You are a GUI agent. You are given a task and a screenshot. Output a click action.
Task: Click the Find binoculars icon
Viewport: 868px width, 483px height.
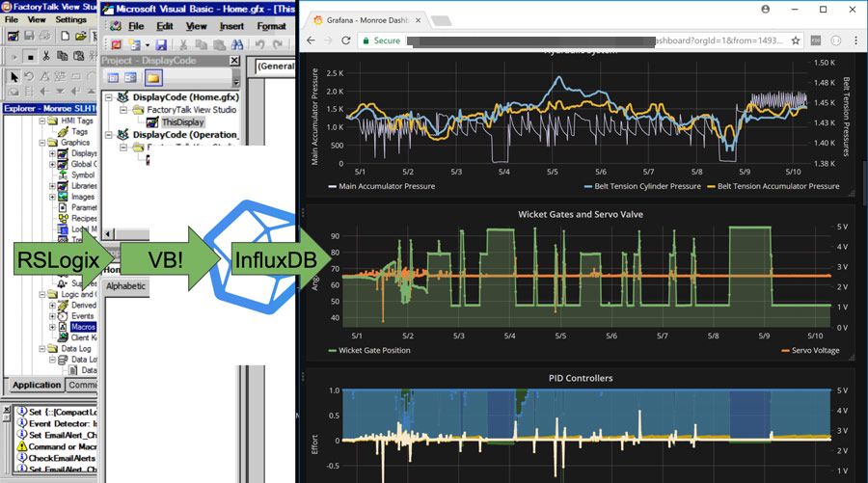pos(237,44)
